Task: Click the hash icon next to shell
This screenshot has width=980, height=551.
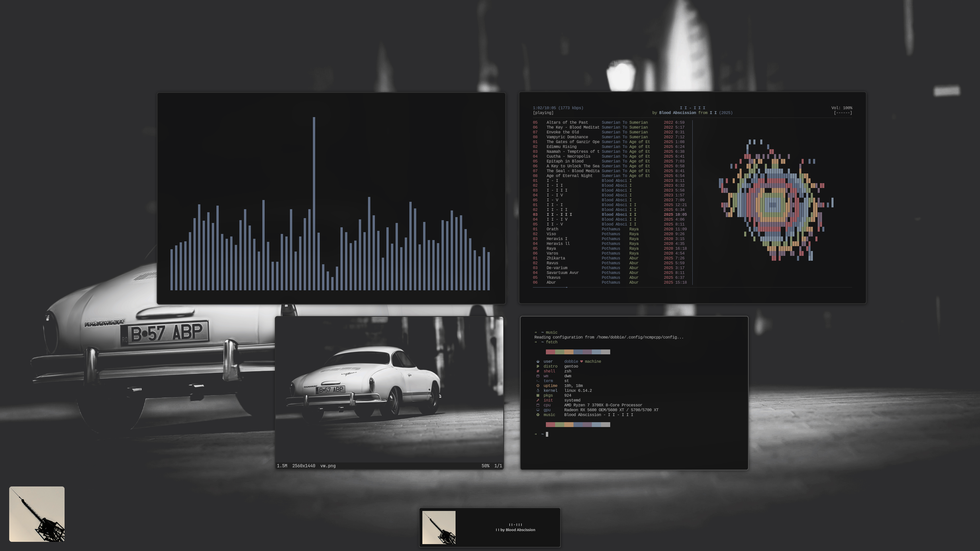Action: 537,371
